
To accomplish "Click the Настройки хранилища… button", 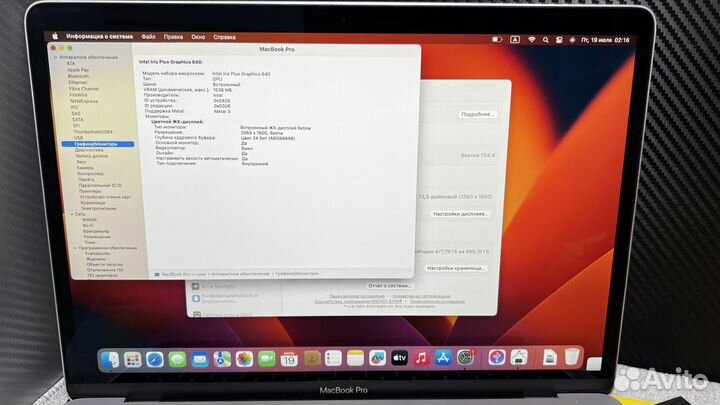I will click(456, 268).
